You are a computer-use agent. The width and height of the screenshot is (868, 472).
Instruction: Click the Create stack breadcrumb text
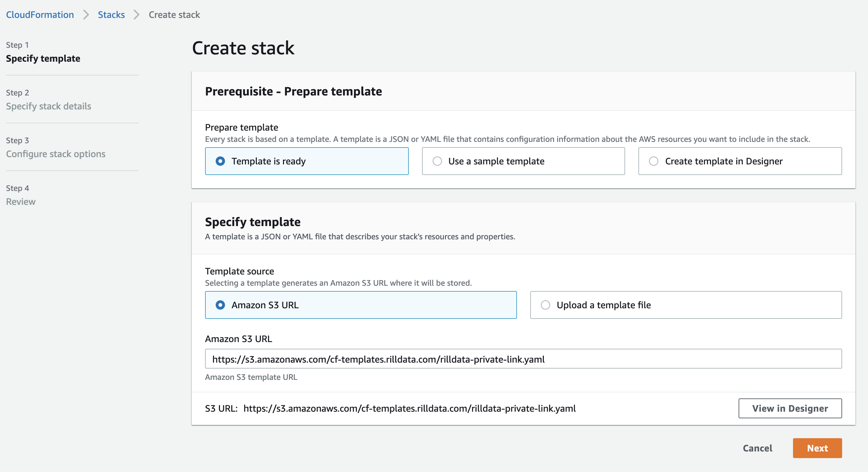click(174, 15)
